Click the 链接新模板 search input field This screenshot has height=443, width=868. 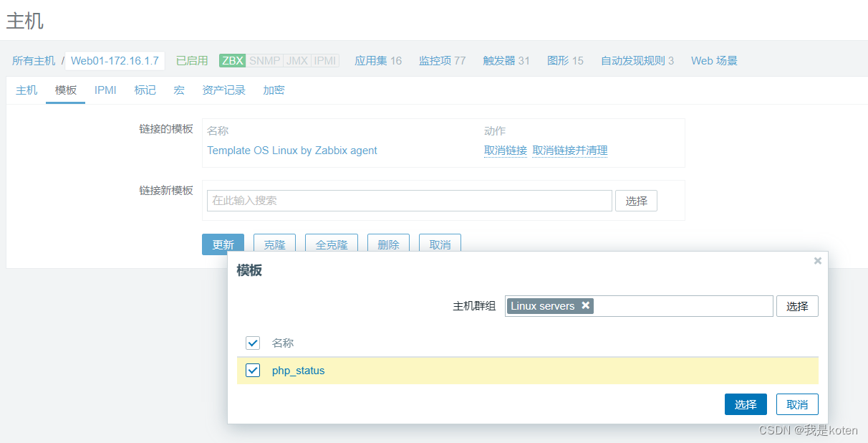click(x=409, y=201)
